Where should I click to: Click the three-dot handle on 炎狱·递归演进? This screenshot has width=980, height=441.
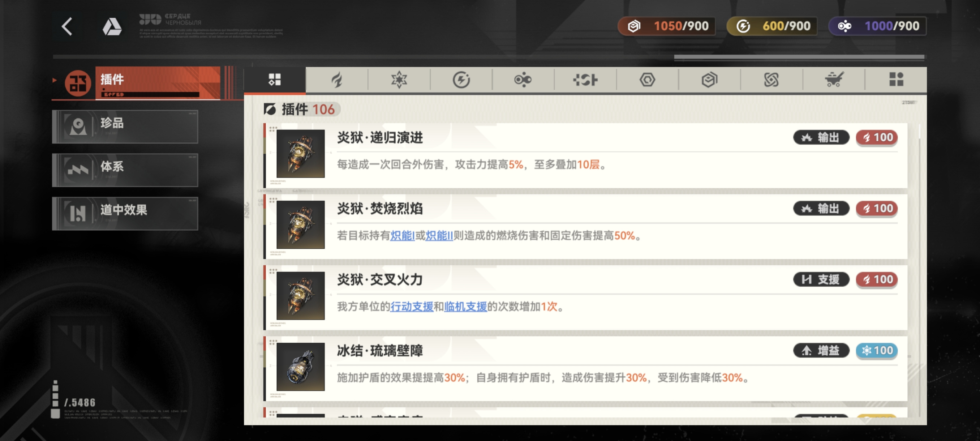point(273,129)
